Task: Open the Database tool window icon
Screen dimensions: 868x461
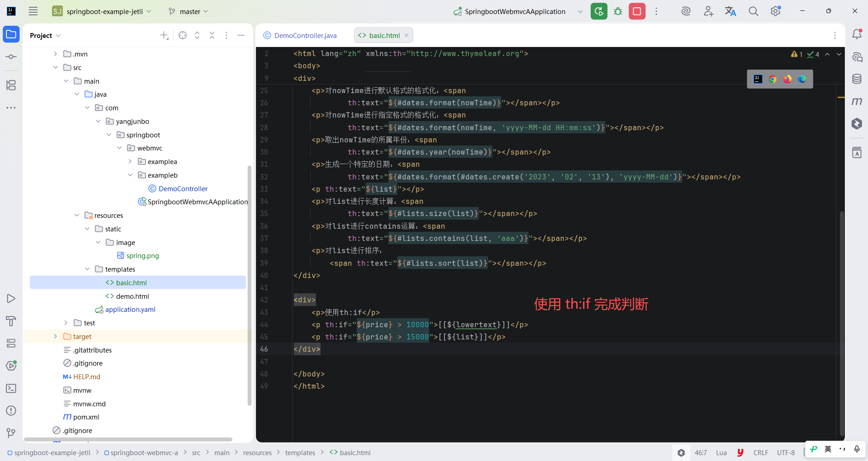Action: click(x=857, y=79)
